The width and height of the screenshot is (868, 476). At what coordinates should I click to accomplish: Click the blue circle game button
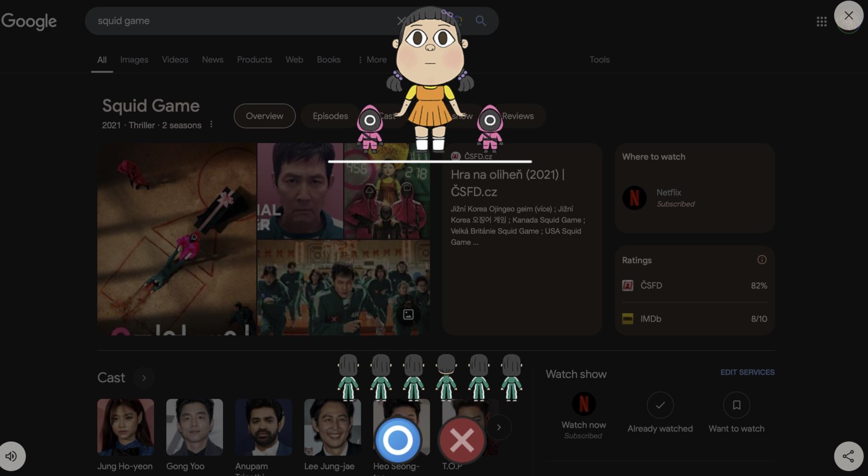point(398,440)
